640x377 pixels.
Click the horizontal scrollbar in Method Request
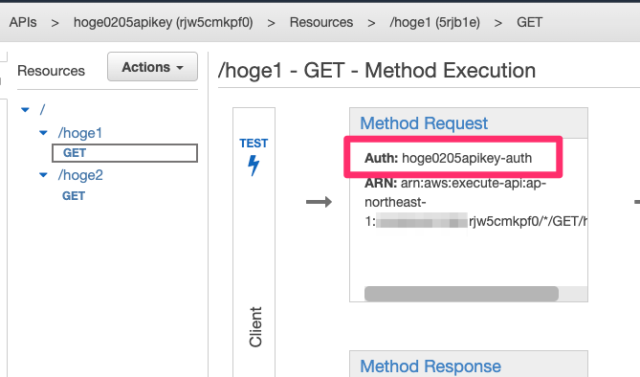(x=461, y=294)
